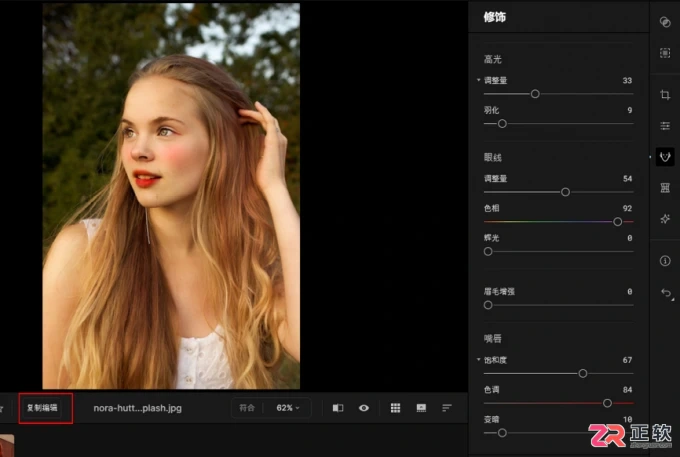Select the Crop tool icon
The width and height of the screenshot is (680, 457).
coord(665,95)
